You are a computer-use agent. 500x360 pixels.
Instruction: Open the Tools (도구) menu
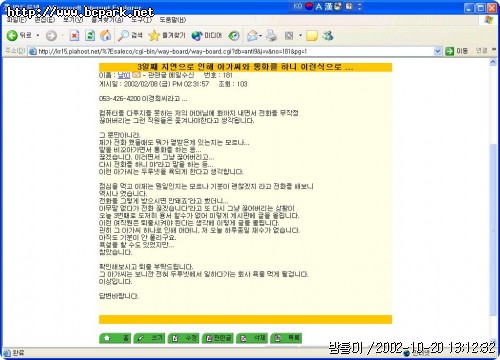[141, 20]
